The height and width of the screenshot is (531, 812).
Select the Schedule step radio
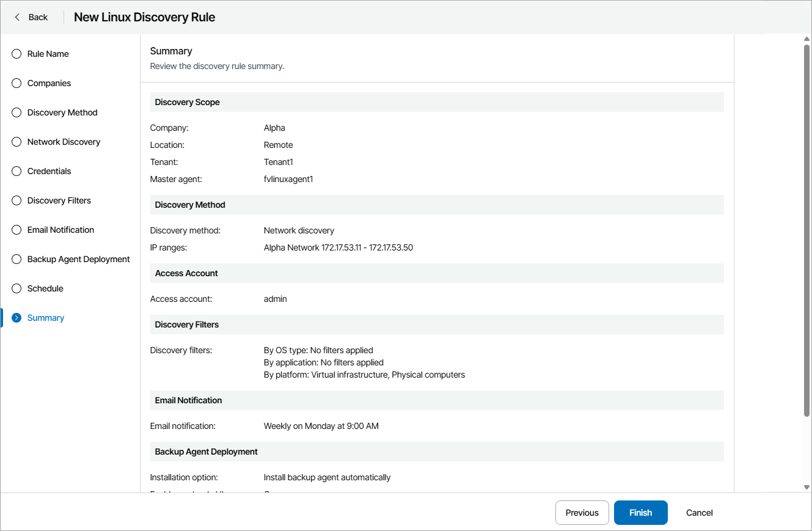tap(16, 288)
